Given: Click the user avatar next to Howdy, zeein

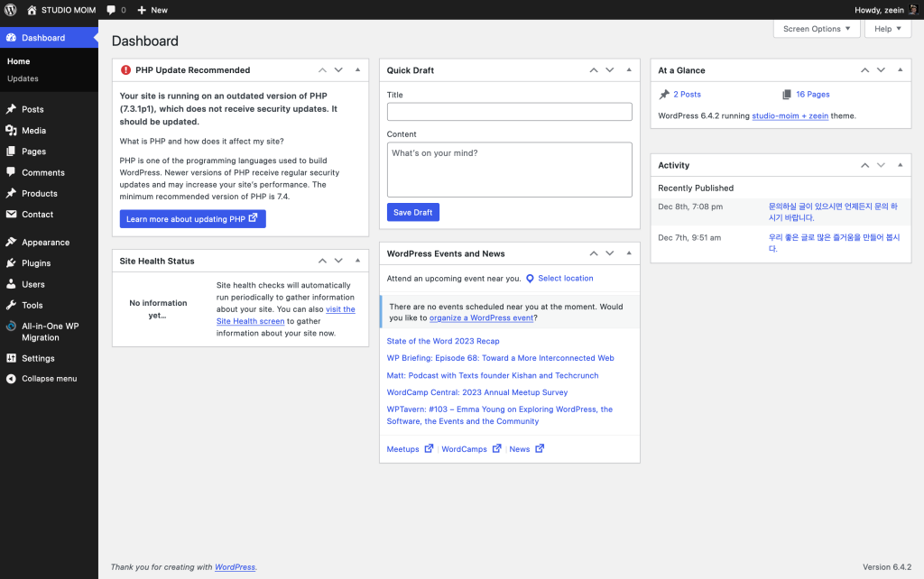Looking at the screenshot, I should [x=913, y=10].
